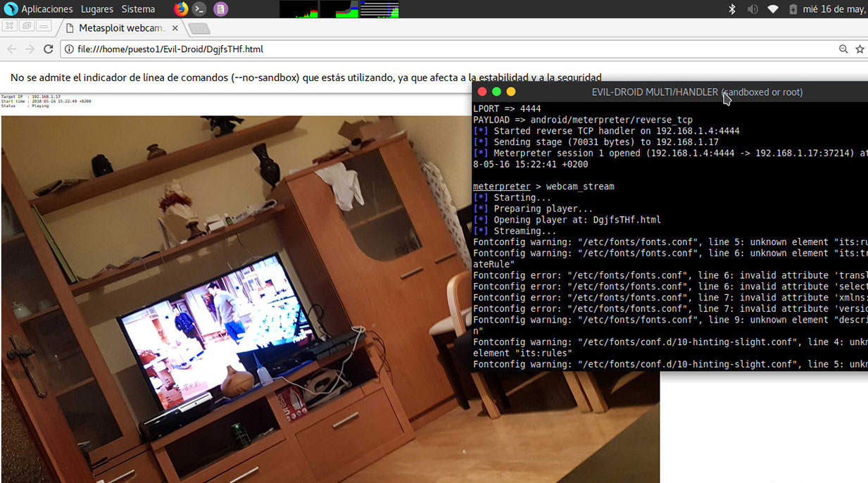This screenshot has height=483, width=868.
Task: Open the Aplicaciones menu
Action: (46, 9)
